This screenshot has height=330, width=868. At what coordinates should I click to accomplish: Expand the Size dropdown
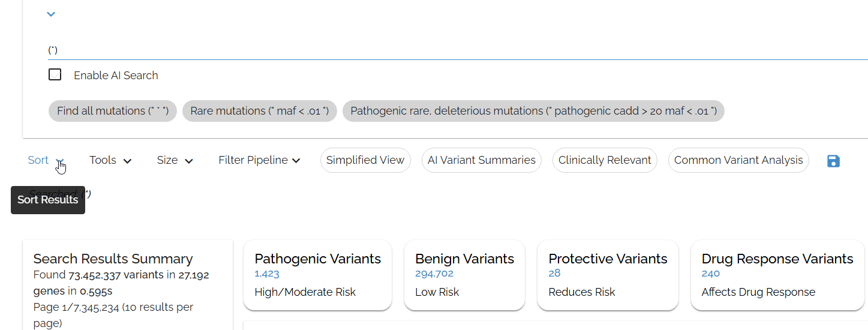[175, 160]
